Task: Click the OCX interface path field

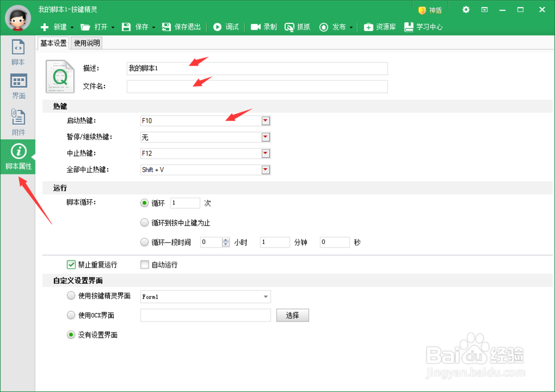Action: (x=205, y=315)
